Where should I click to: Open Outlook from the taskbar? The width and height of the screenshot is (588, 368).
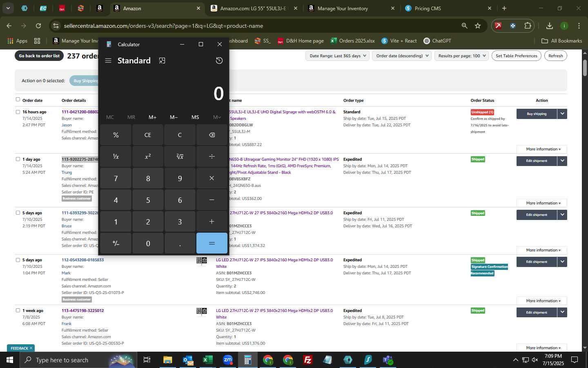point(188,360)
